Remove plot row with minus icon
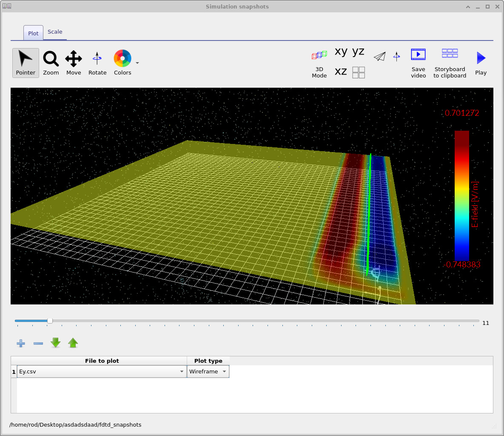Image resolution: width=504 pixels, height=436 pixels. (38, 343)
